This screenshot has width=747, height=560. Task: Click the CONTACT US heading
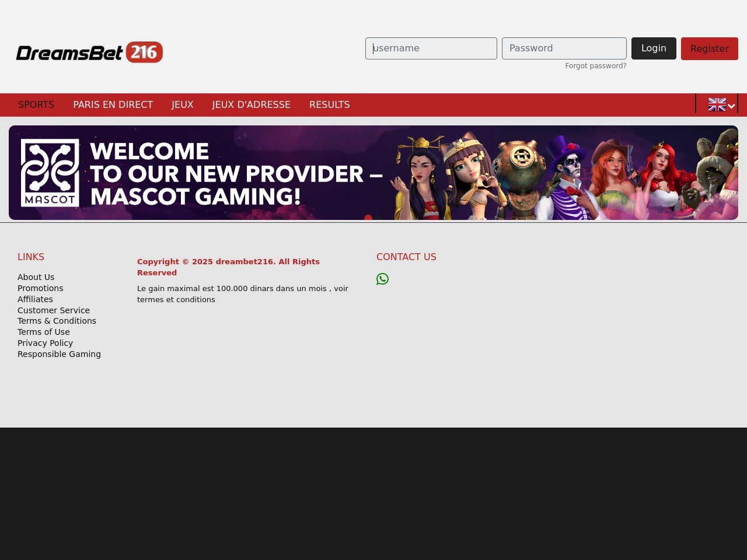point(406,257)
